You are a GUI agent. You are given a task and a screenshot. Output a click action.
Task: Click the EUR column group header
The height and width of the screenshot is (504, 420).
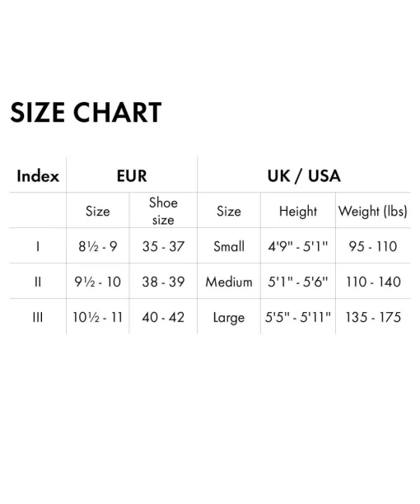132,175
